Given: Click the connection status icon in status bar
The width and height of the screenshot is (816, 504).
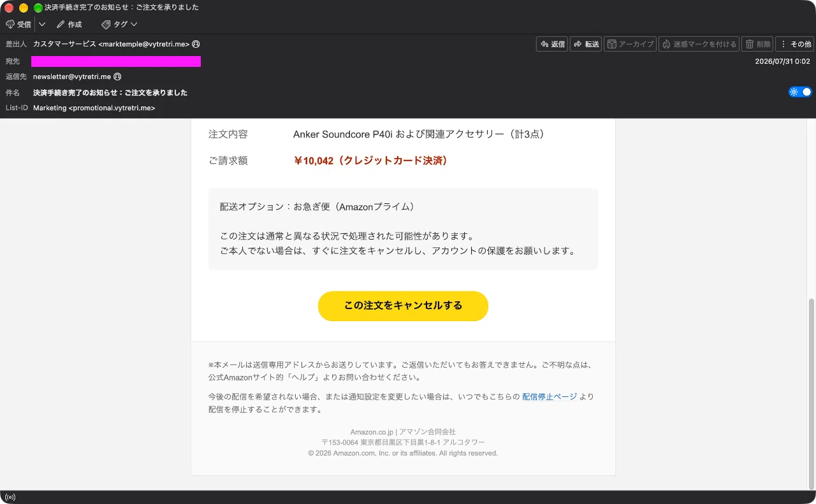Looking at the screenshot, I should pos(10,497).
